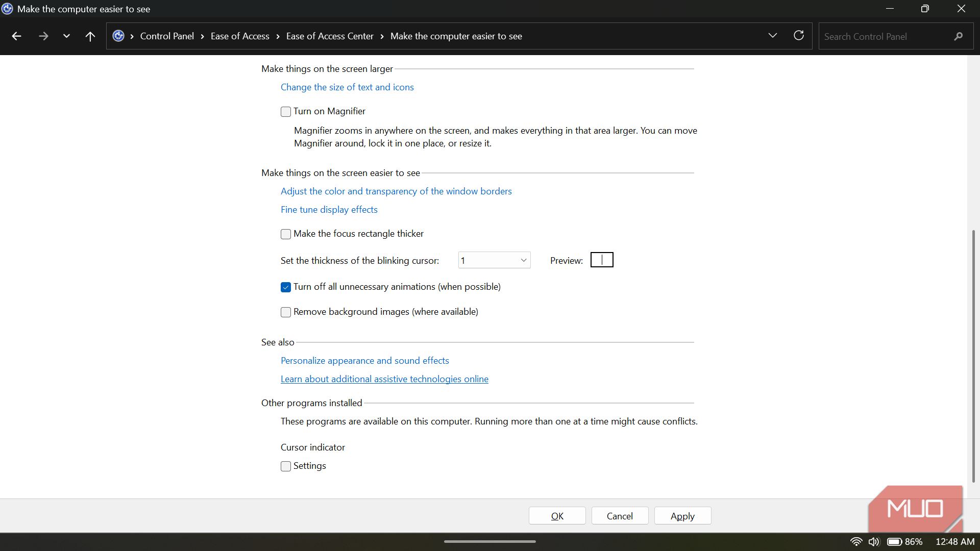
Task: Click the vertical scrollbar thumb
Action: 973,356
